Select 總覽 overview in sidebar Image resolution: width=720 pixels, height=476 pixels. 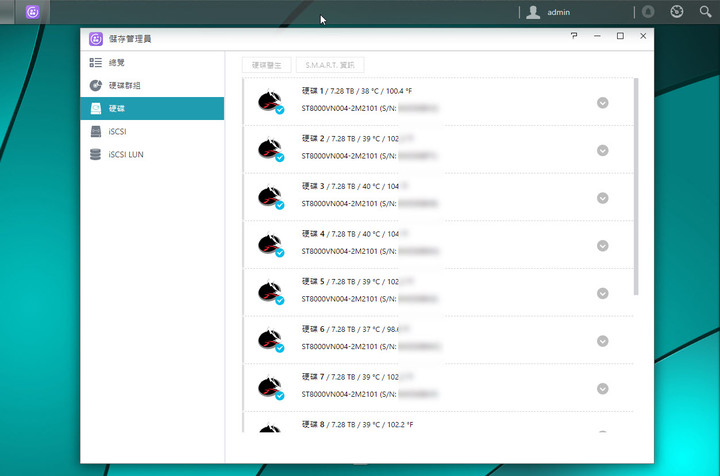click(152, 62)
